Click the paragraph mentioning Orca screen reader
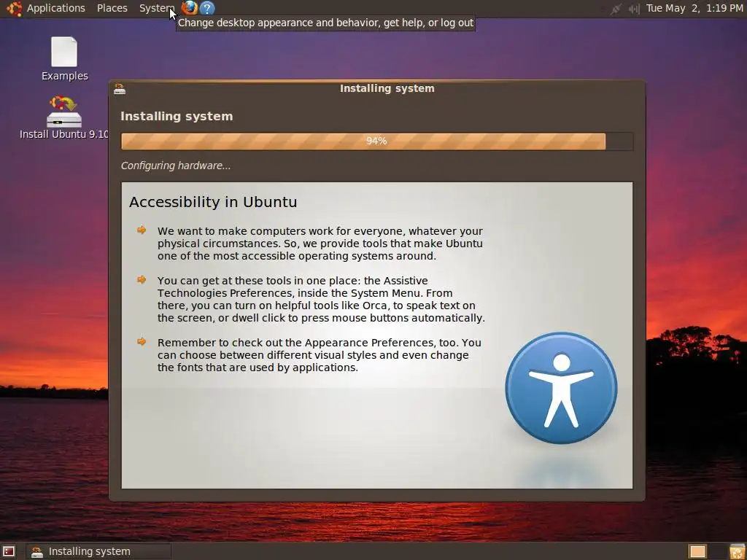The image size is (747, 560). 321,299
